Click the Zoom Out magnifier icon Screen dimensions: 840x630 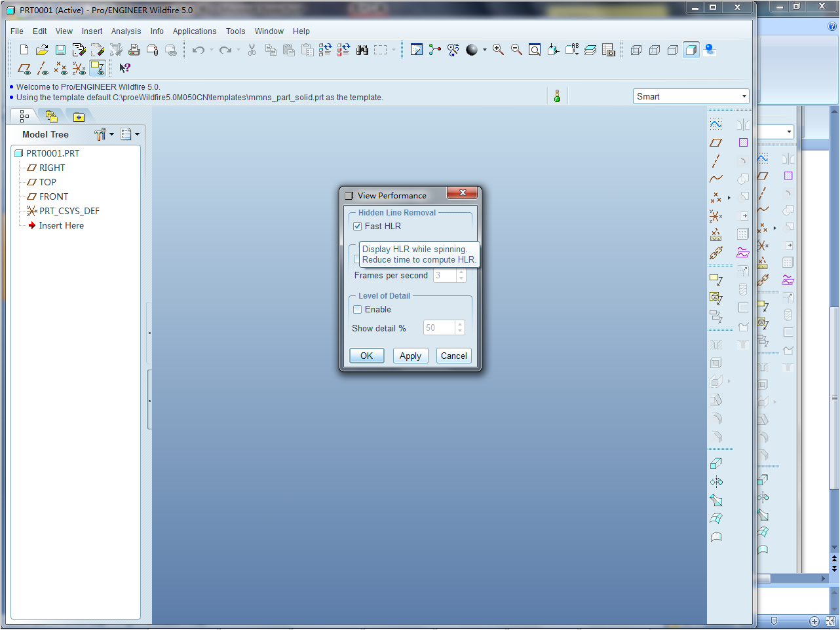coord(516,50)
